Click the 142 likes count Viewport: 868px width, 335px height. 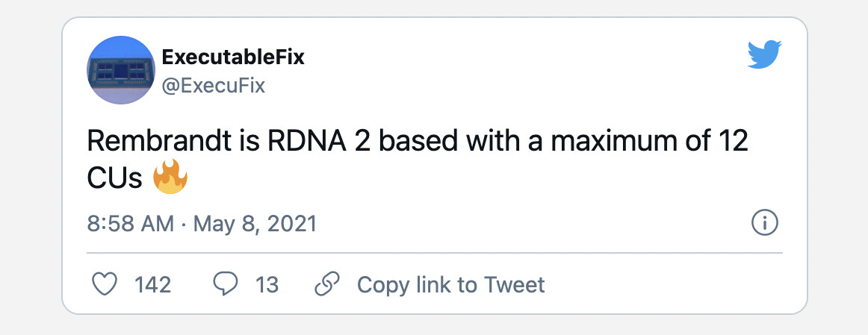[x=153, y=285]
